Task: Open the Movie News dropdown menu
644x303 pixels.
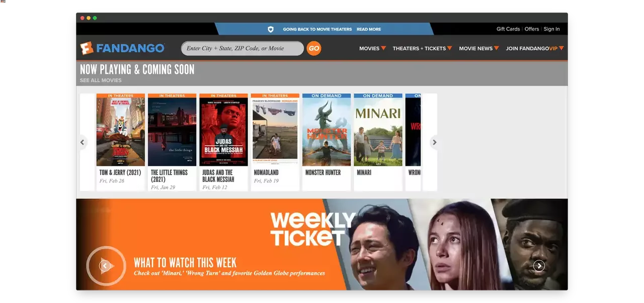Action: point(479,48)
